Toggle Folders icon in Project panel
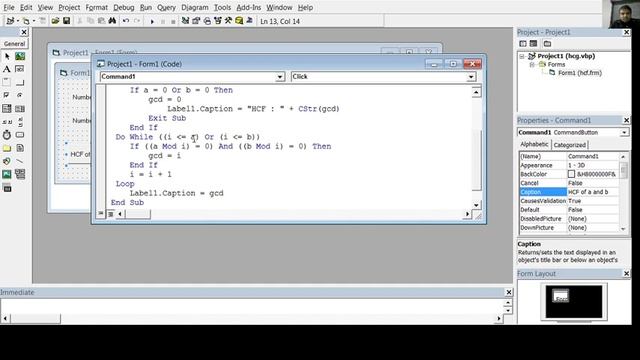This screenshot has width=640, height=360. [x=547, y=44]
